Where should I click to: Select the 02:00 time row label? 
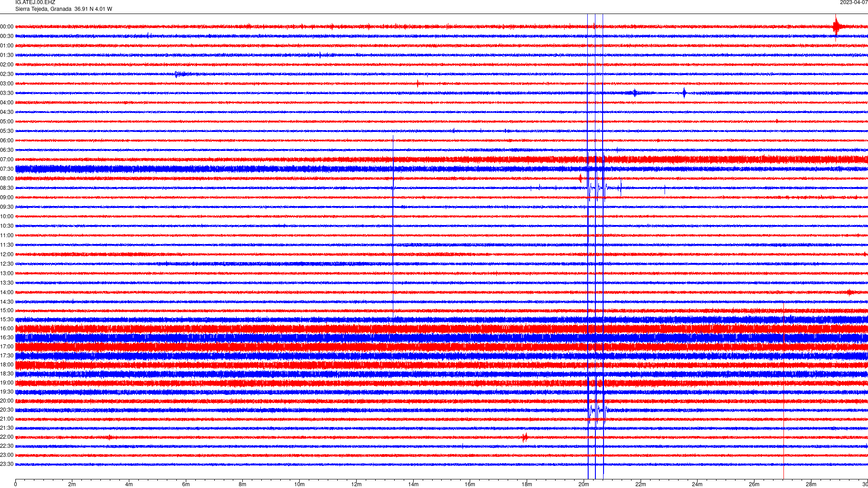pyautogui.click(x=7, y=65)
